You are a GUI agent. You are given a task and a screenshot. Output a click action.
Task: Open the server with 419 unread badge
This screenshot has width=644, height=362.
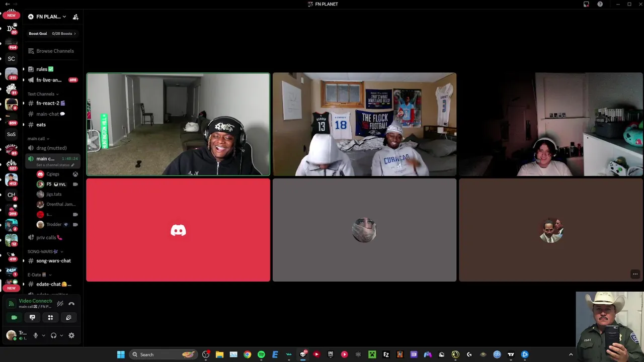point(11,255)
